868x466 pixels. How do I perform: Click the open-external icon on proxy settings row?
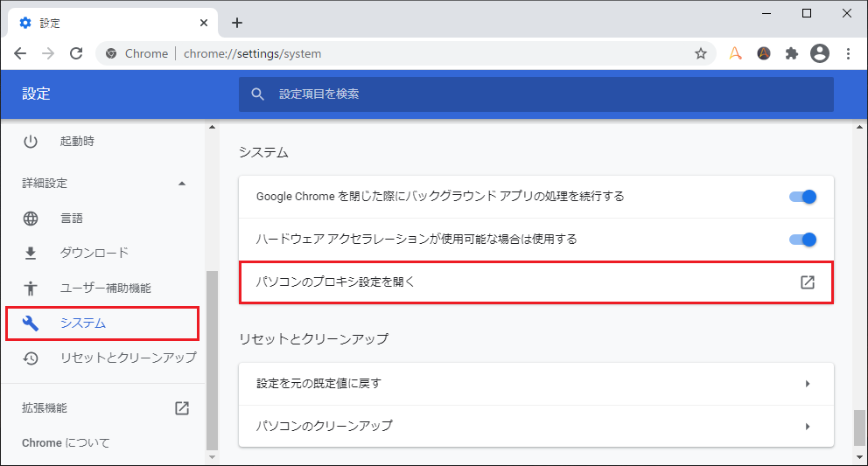coord(808,282)
